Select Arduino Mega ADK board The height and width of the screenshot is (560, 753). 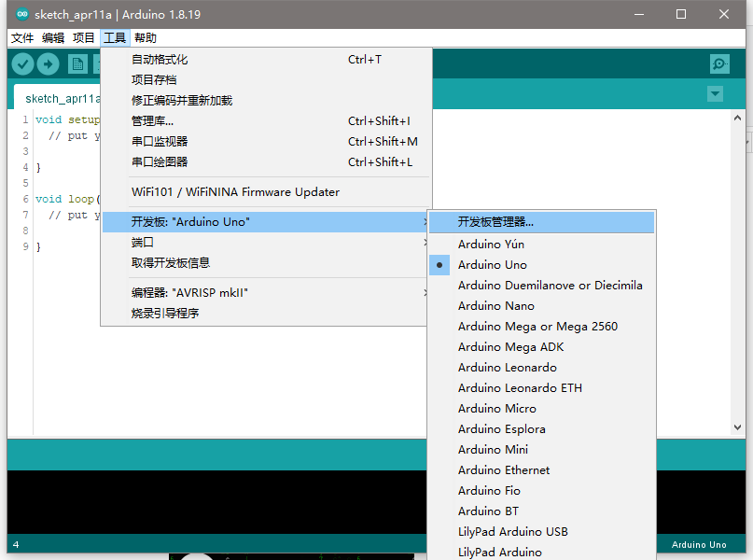(542, 347)
